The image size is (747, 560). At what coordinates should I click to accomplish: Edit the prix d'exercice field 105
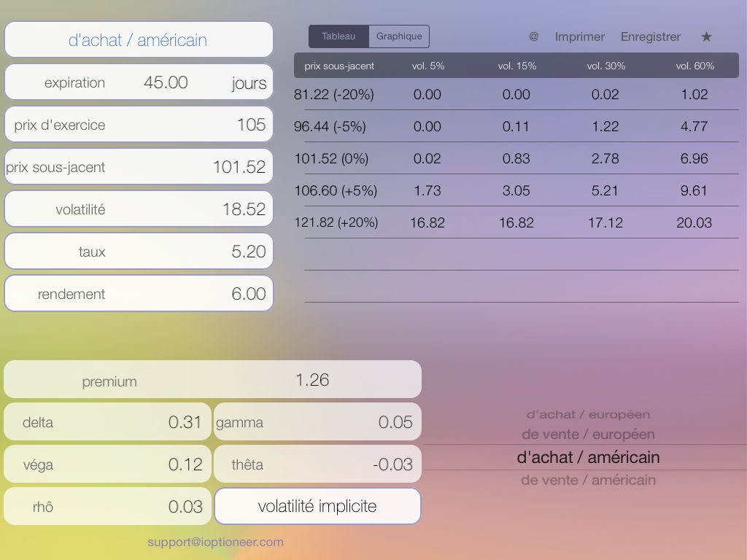click(139, 125)
